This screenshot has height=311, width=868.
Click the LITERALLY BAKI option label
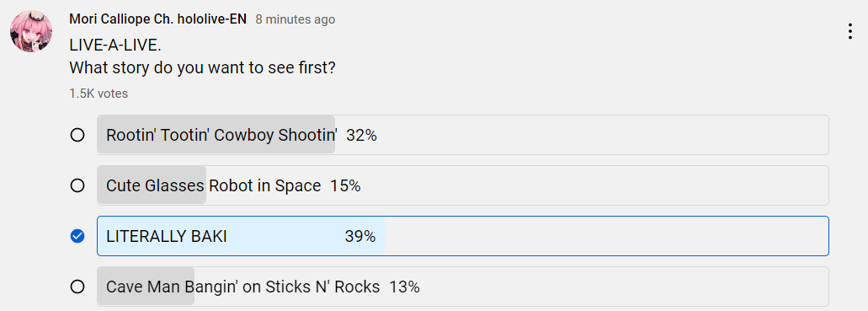click(x=167, y=236)
